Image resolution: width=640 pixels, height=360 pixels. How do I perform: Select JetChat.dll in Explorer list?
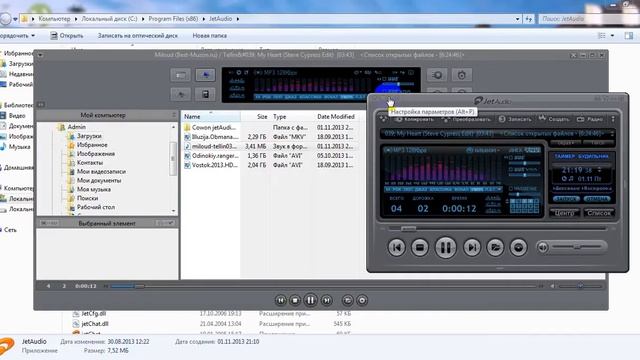[91, 324]
